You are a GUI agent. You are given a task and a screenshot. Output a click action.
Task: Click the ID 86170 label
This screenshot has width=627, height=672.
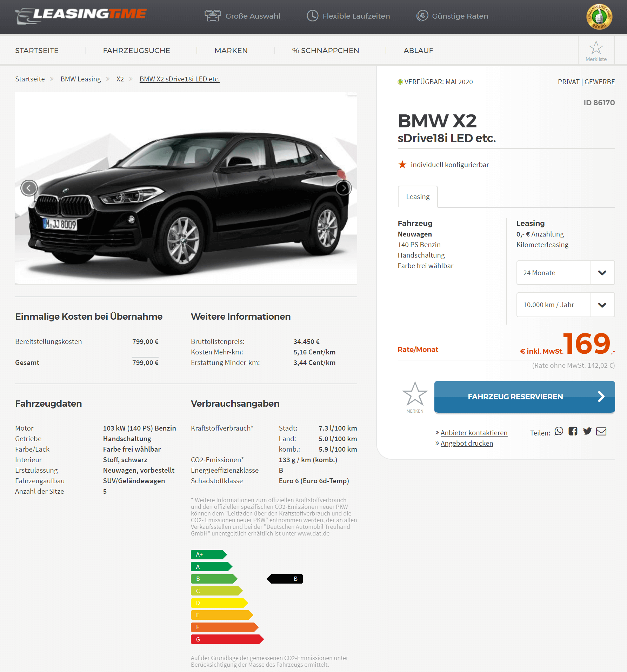(599, 103)
